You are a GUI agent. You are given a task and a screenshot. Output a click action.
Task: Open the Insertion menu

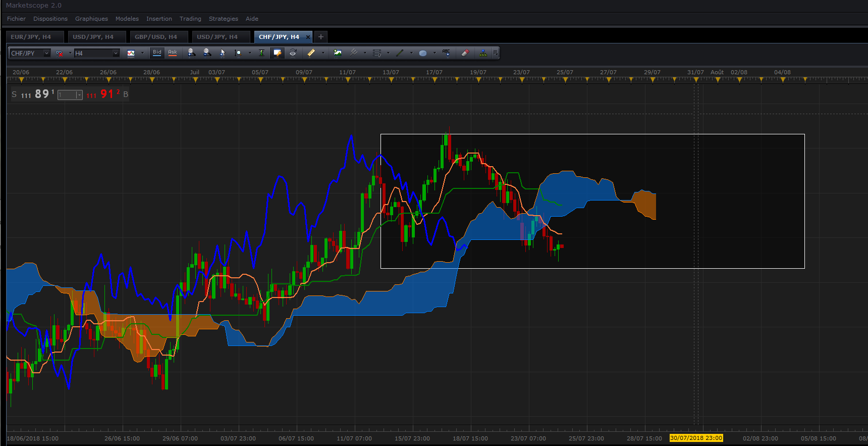point(159,19)
